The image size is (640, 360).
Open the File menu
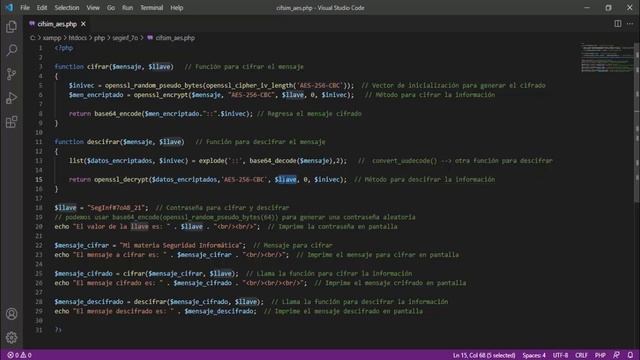pos(25,8)
